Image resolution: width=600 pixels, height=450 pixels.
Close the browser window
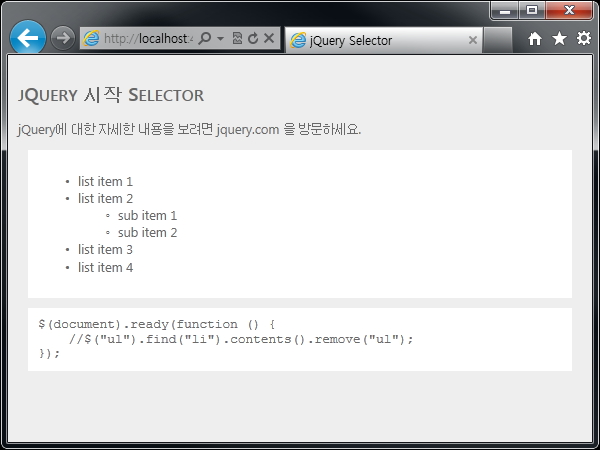point(569,10)
